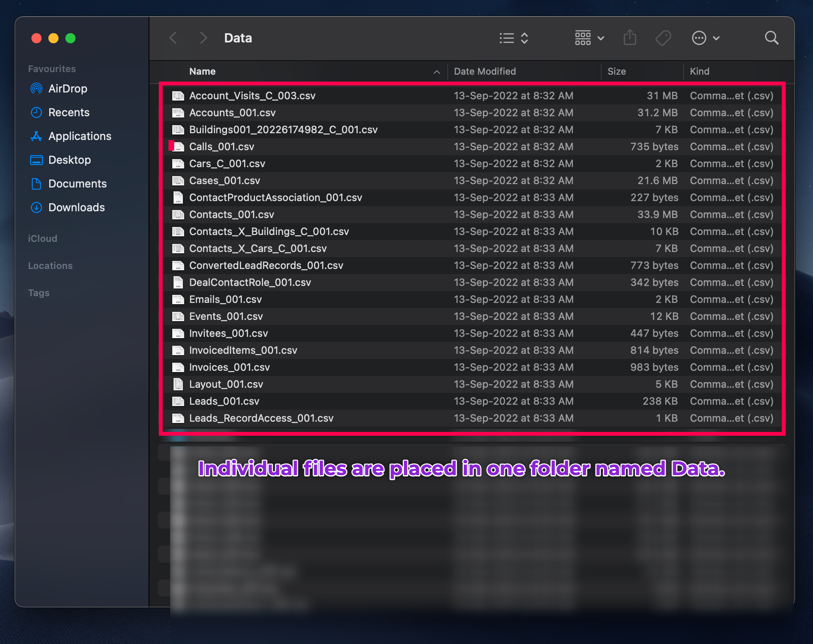Screen dimensions: 813x644
Task: Select the Calls_001.csv file
Action: (221, 147)
